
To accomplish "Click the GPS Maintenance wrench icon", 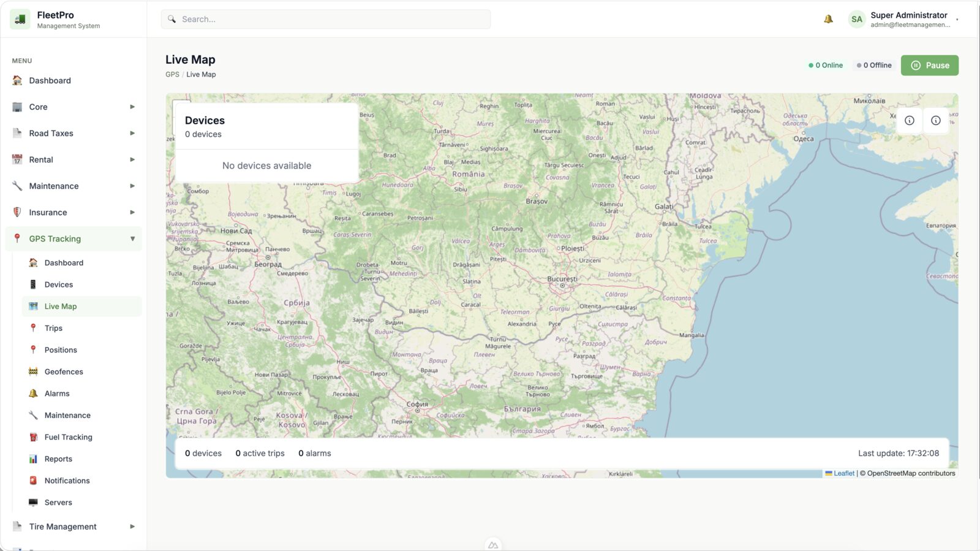I will [33, 415].
